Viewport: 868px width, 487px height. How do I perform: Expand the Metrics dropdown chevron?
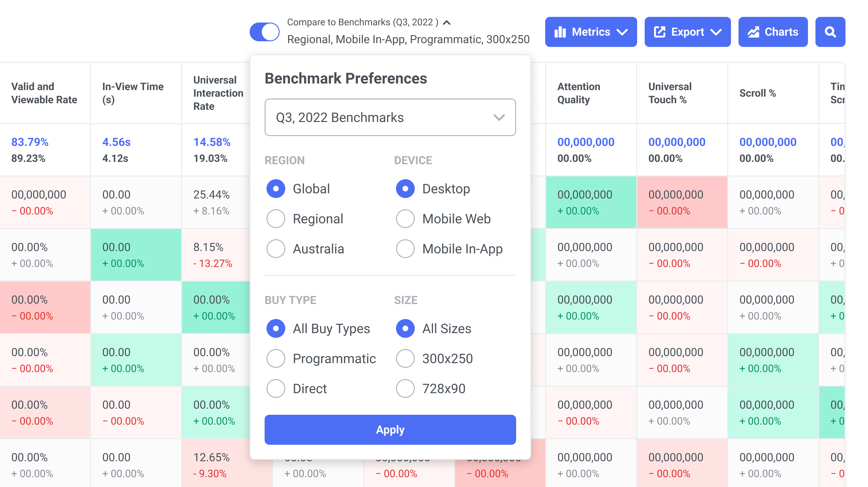(622, 32)
